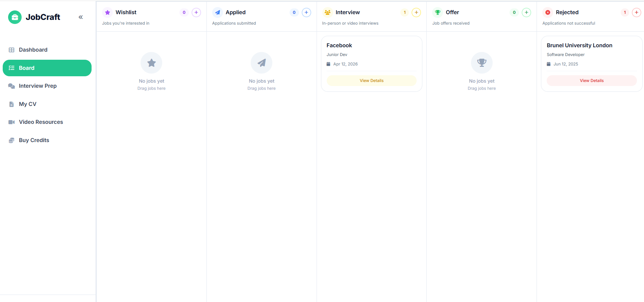Click the Applied paper plane header icon
This screenshot has width=644, height=302.
tap(218, 12)
